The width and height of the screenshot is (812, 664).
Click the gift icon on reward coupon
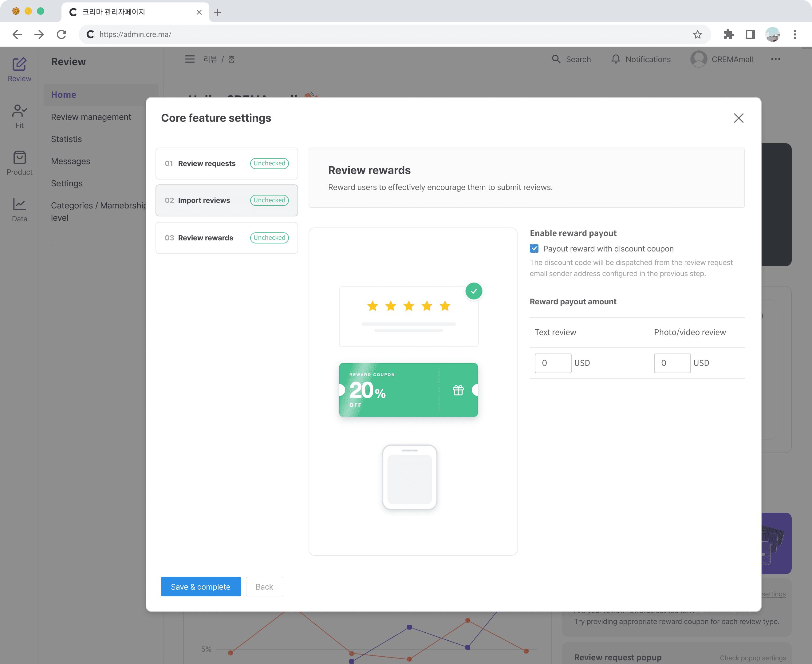pyautogui.click(x=458, y=390)
